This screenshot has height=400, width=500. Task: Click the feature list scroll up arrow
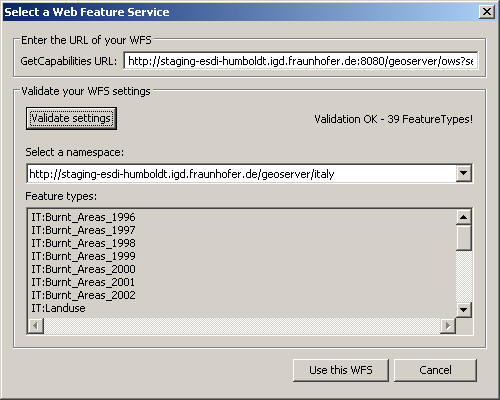[x=464, y=217]
